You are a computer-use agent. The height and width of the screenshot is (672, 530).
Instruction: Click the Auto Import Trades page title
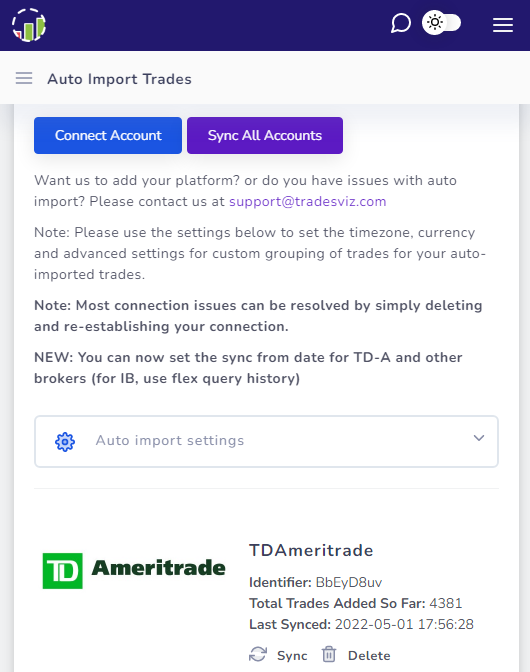[120, 79]
